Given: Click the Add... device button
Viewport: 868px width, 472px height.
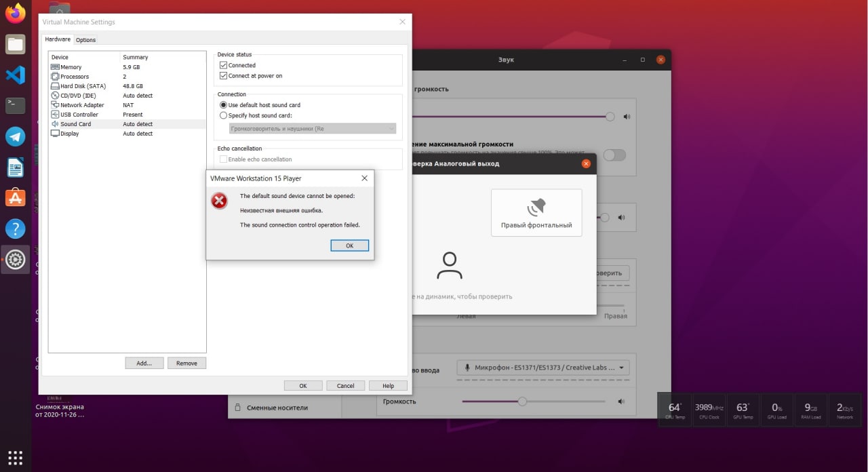Looking at the screenshot, I should click(144, 363).
